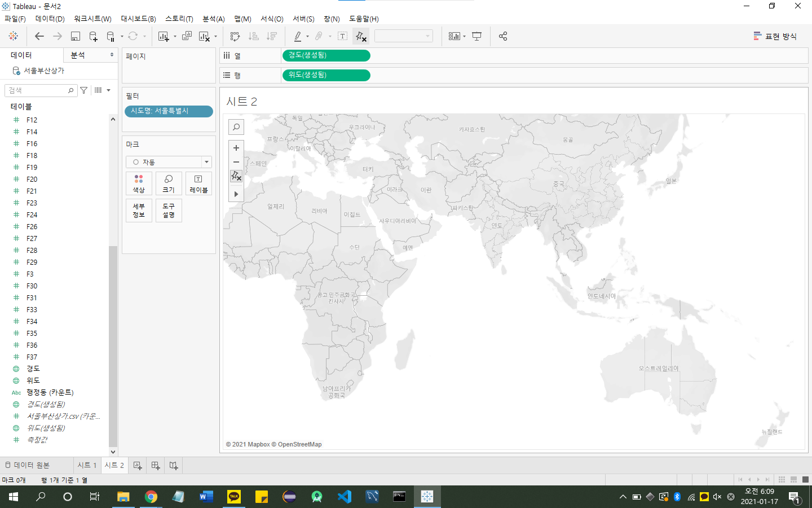The image size is (812, 508).
Task: Duplicate sheet toolbar icon
Action: [x=187, y=36]
